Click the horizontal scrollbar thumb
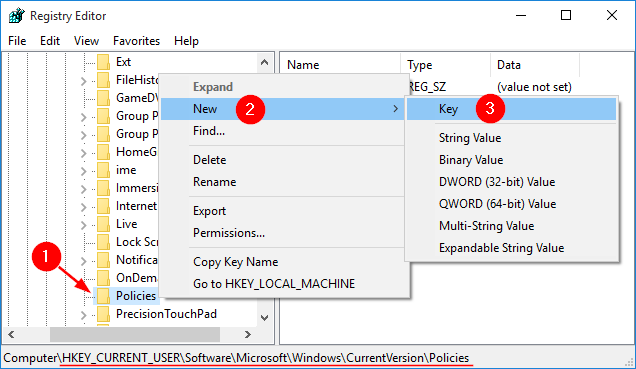The height and width of the screenshot is (369, 636). [x=135, y=335]
